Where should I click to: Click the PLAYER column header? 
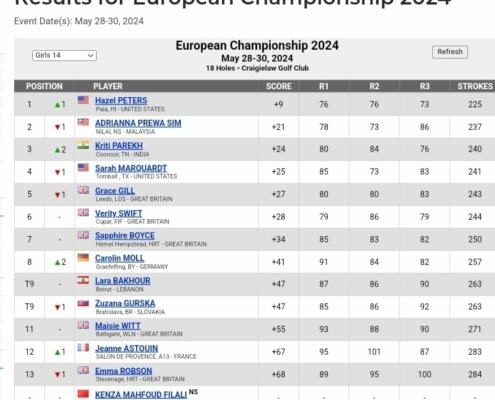click(108, 86)
